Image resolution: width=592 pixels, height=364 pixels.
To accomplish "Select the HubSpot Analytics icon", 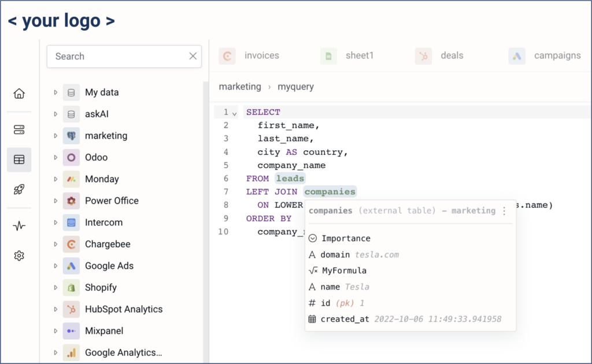I will (71, 309).
